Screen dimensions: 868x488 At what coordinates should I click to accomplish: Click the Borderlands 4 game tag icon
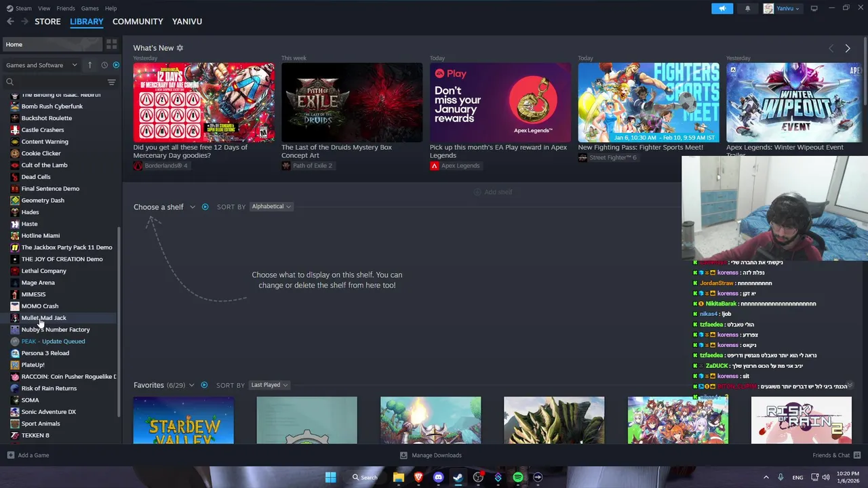click(138, 166)
